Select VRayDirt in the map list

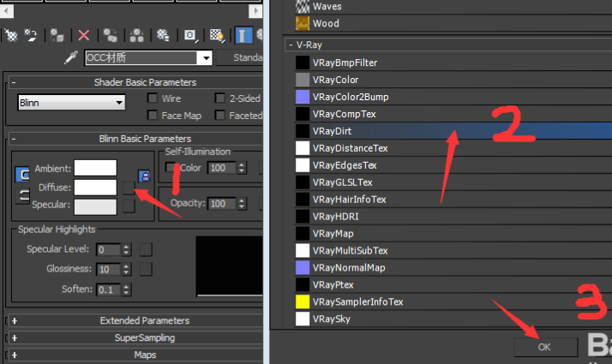453,131
